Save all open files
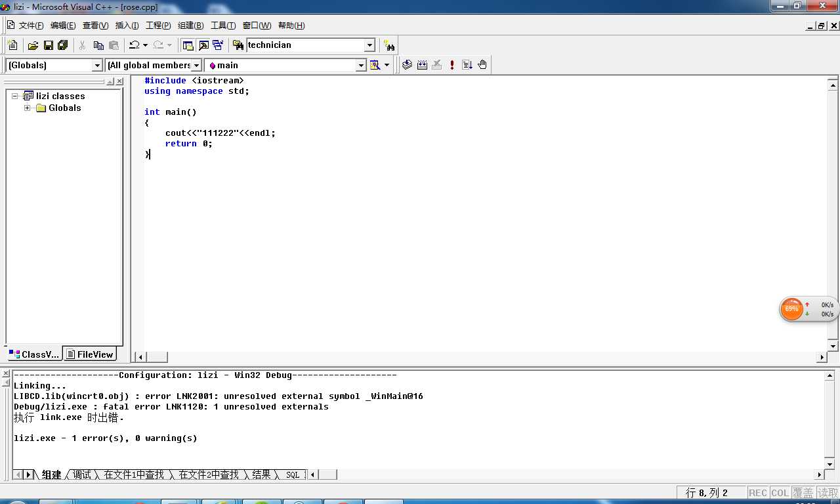Image resolution: width=840 pixels, height=504 pixels. pyautogui.click(x=63, y=45)
